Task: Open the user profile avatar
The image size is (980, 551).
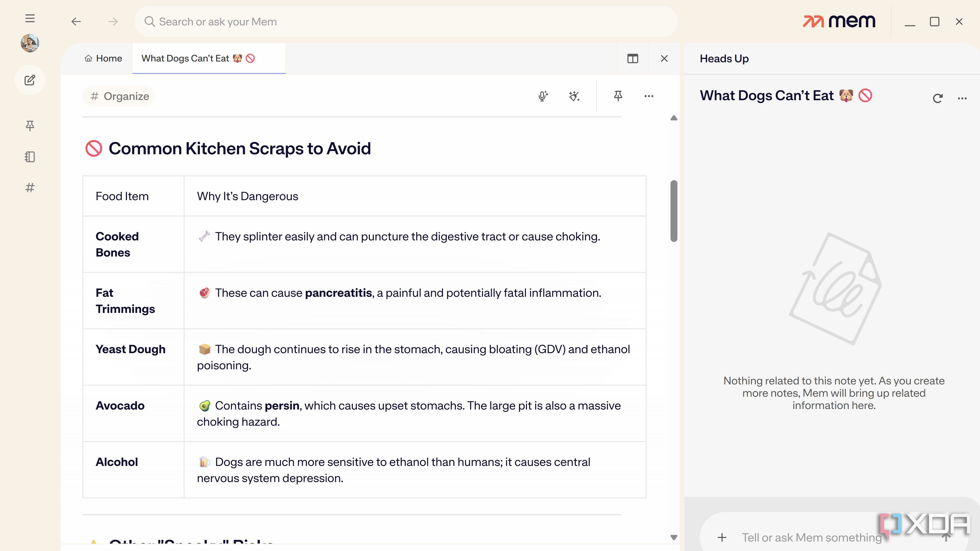Action: 30,43
